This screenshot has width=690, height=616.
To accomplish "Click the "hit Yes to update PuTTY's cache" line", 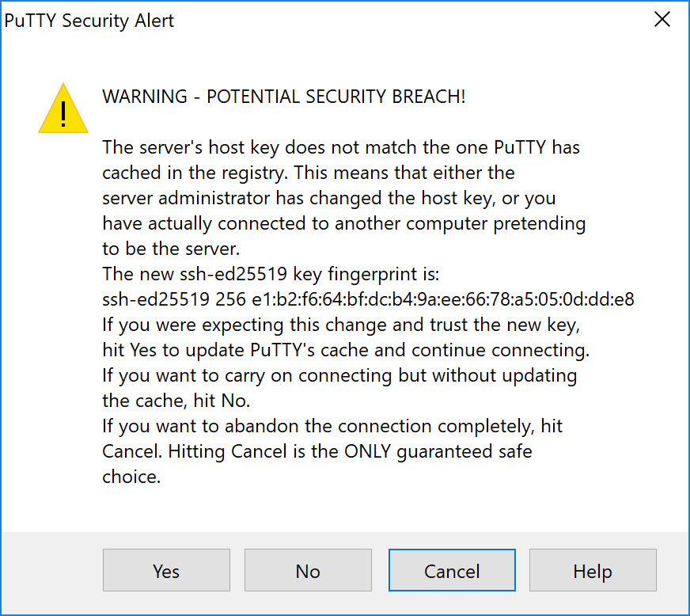I will pyautogui.click(x=346, y=350).
